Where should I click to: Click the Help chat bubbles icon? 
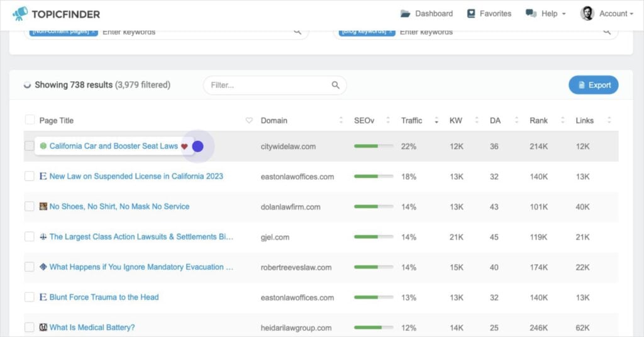531,14
